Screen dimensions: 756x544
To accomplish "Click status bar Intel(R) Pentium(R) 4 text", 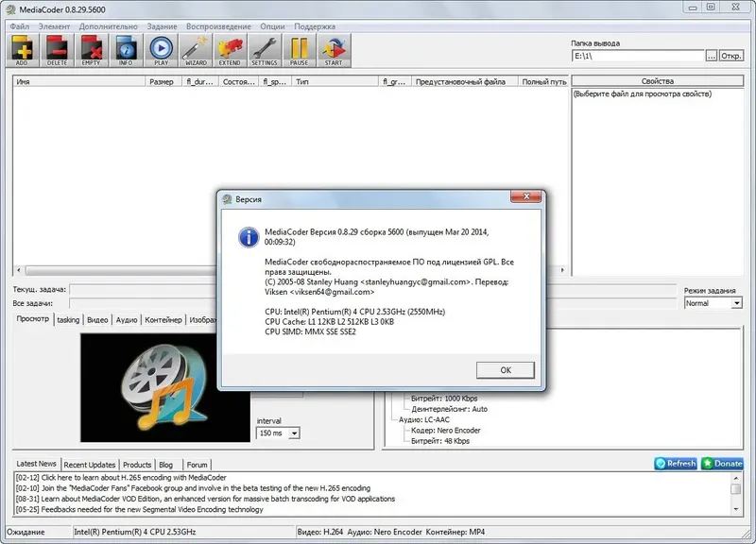I will pyautogui.click(x=135, y=532).
